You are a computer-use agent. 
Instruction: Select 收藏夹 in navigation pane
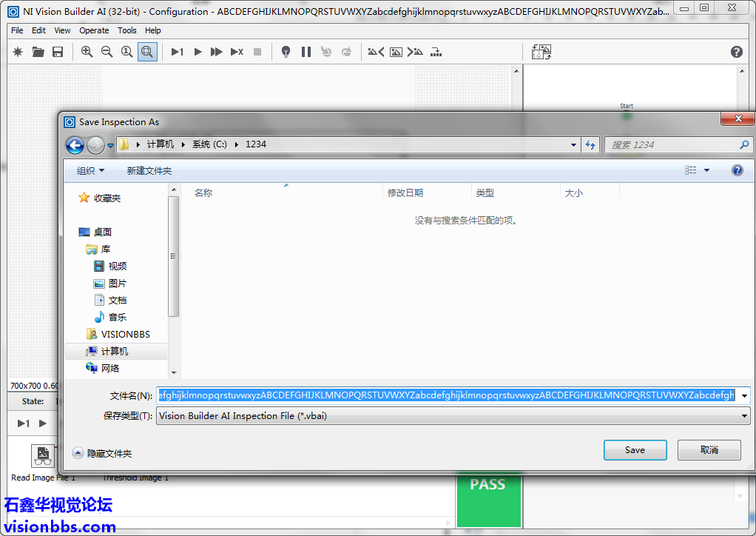pyautogui.click(x=107, y=198)
